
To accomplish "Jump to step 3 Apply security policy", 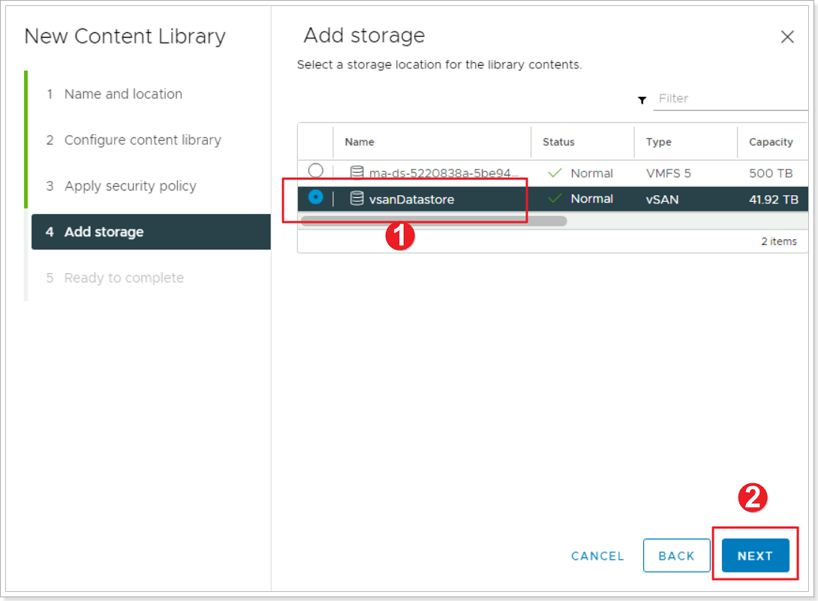I will [x=121, y=186].
